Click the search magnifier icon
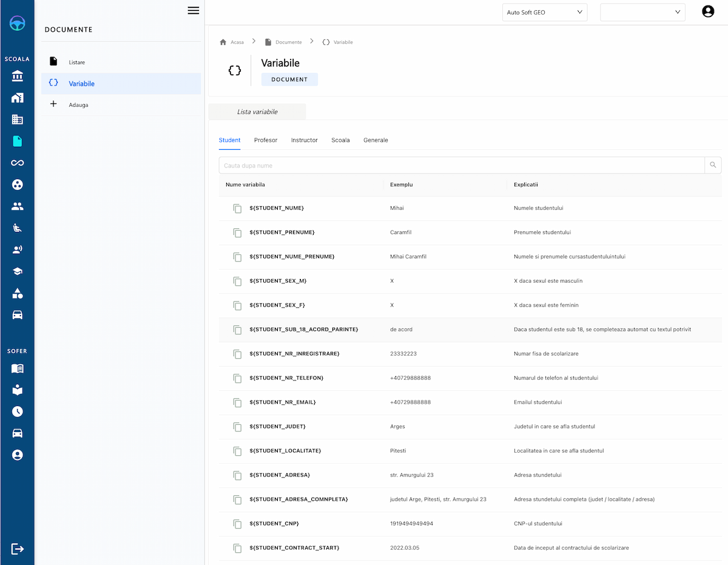The width and height of the screenshot is (728, 565). [713, 165]
